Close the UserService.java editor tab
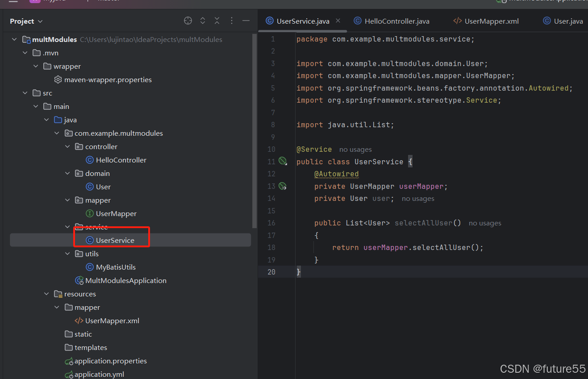 coord(338,21)
